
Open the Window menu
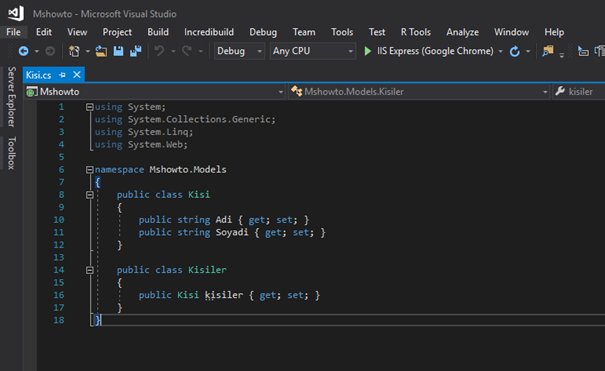click(512, 32)
